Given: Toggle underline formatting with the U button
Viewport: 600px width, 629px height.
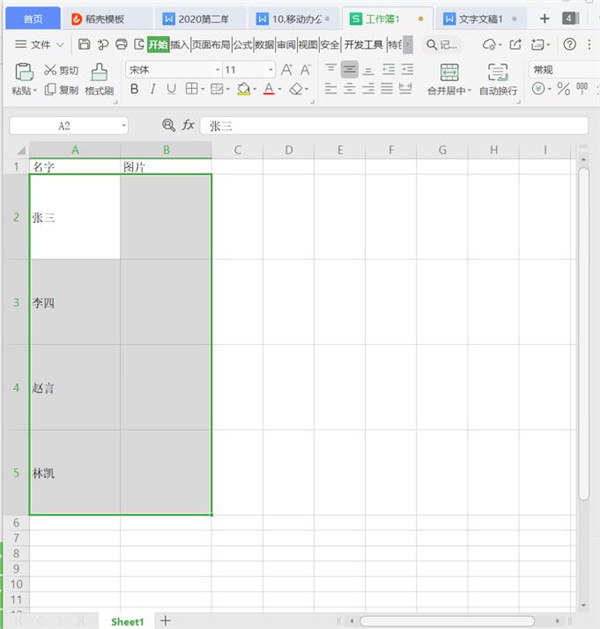Looking at the screenshot, I should (x=171, y=89).
